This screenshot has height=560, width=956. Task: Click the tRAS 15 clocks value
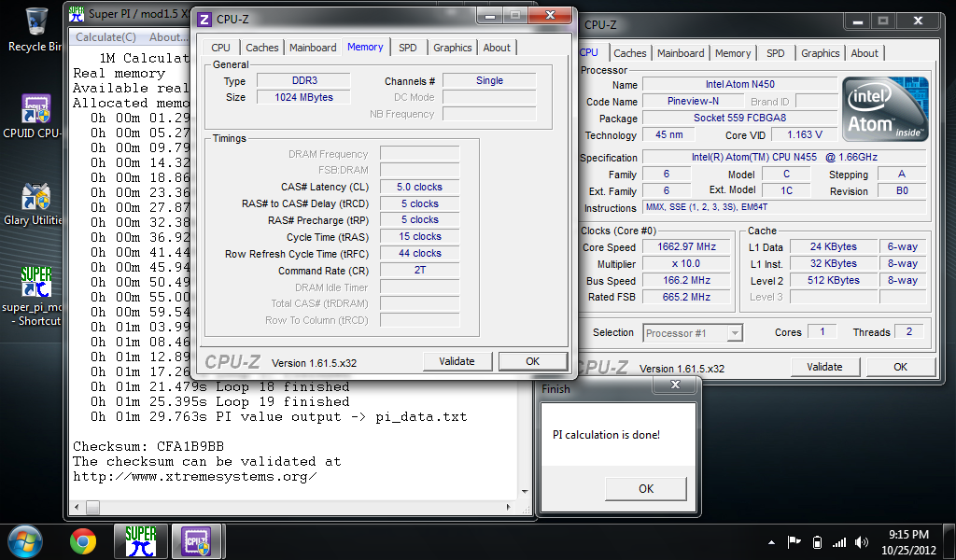(419, 236)
